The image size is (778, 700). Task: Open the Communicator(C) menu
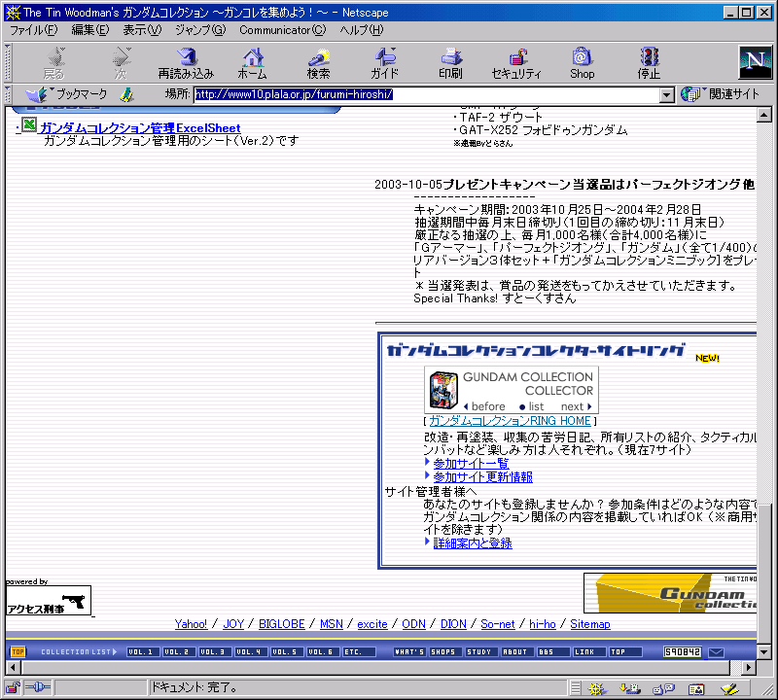tap(282, 30)
